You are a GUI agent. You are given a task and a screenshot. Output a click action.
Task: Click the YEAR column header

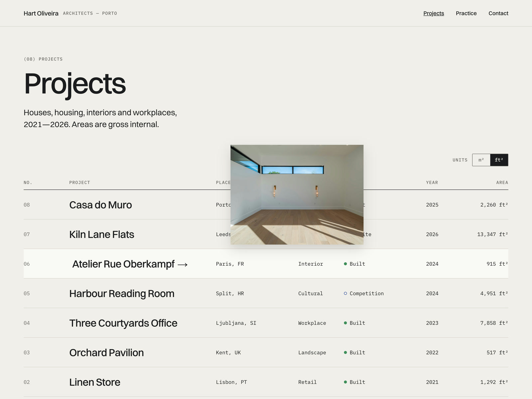point(432,183)
